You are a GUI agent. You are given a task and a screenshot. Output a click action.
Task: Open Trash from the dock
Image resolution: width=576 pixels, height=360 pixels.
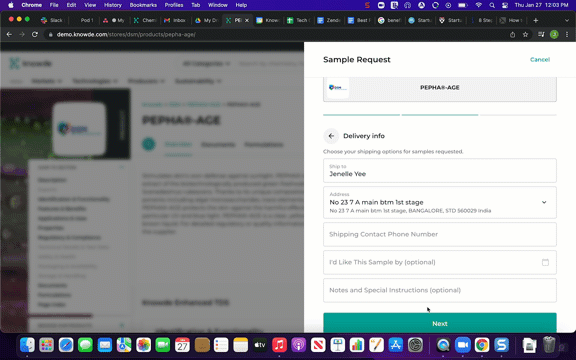[x=549, y=345]
